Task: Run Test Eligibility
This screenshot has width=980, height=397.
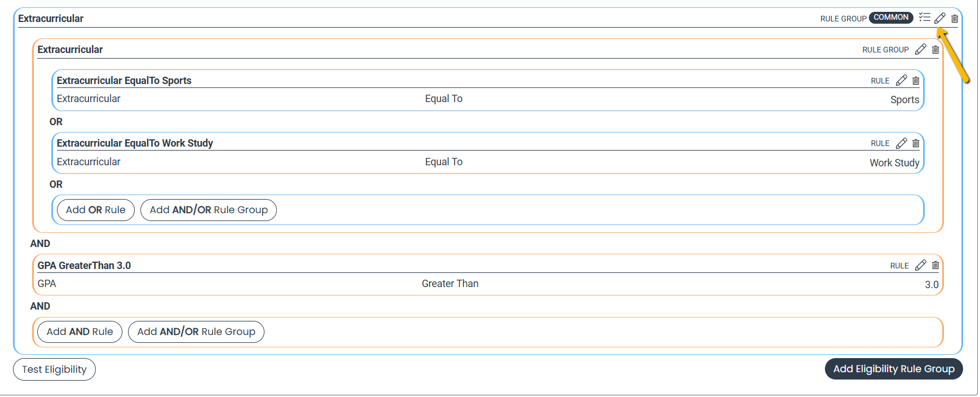Action: [x=54, y=369]
